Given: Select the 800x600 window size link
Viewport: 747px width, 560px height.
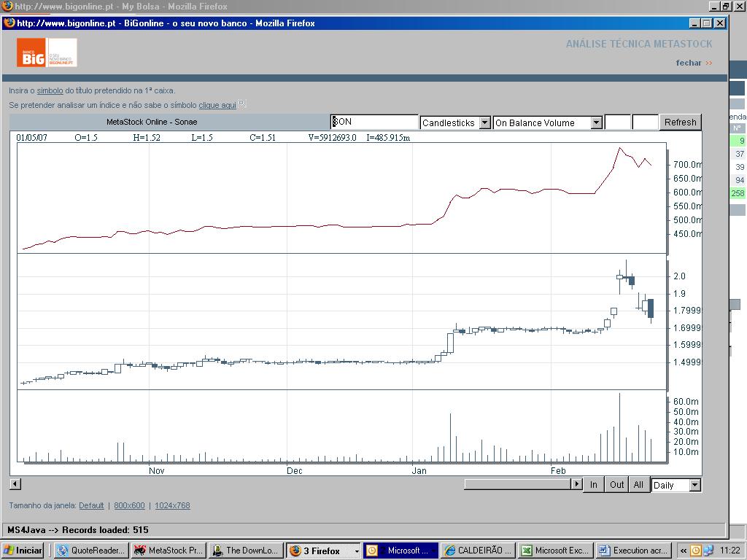Looking at the screenshot, I should click(x=129, y=506).
